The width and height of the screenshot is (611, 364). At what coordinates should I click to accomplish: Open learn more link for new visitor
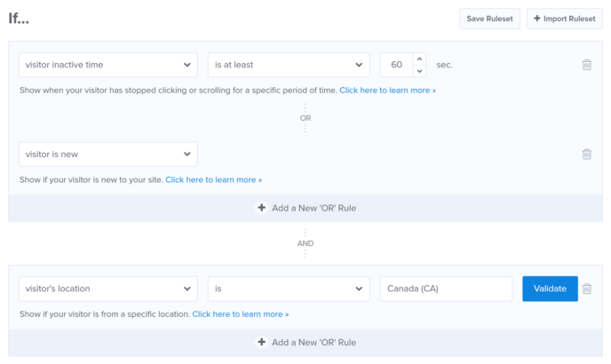pyautogui.click(x=213, y=180)
